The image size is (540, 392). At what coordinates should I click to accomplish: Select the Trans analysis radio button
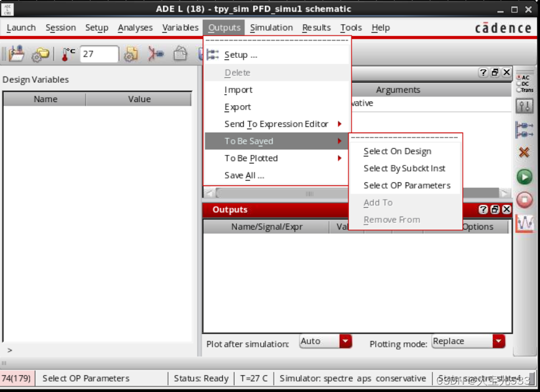tap(519, 90)
